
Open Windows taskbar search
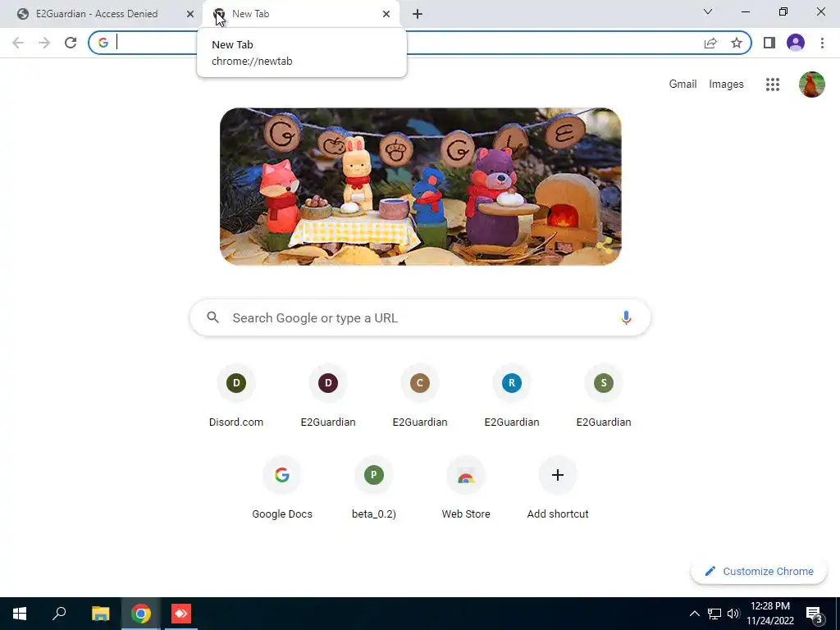click(59, 614)
